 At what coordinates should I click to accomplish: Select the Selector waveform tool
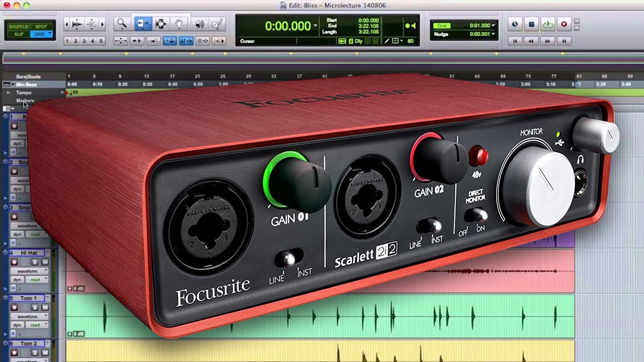click(161, 23)
